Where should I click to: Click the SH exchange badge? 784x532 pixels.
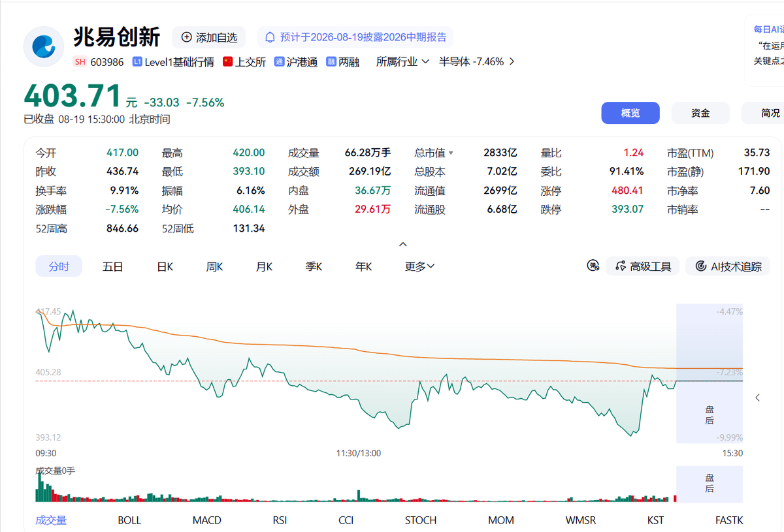point(80,62)
